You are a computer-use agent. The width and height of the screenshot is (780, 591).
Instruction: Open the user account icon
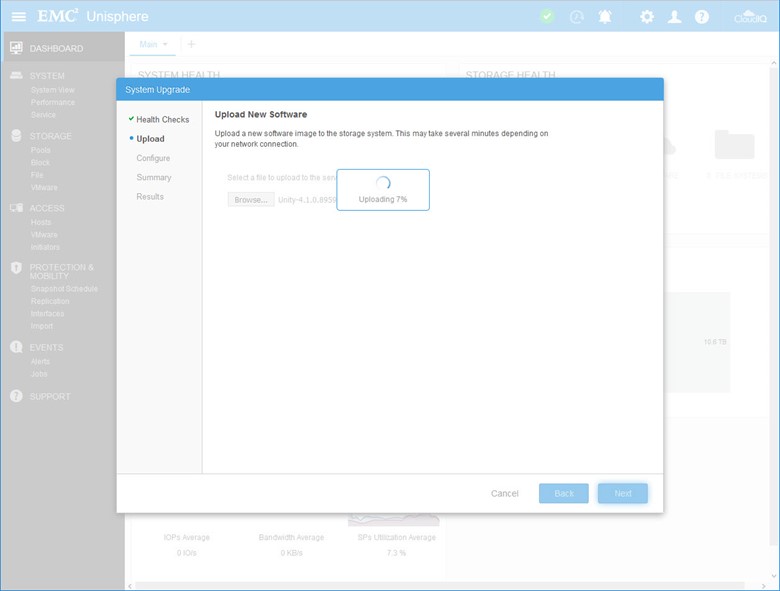[x=675, y=17]
